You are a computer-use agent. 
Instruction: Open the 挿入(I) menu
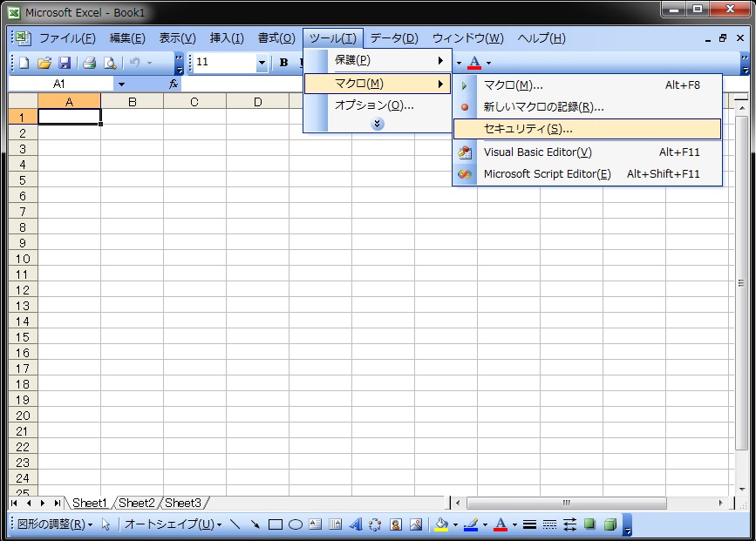(227, 38)
